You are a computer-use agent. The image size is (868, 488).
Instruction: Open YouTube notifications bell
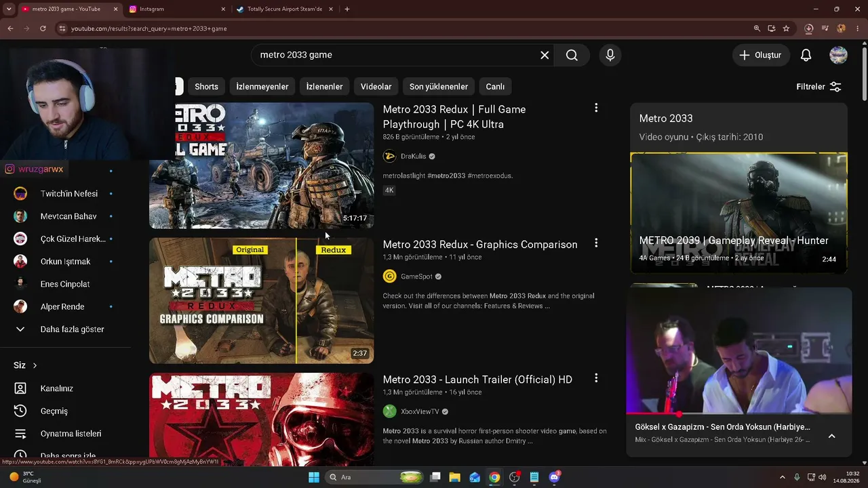click(x=806, y=55)
